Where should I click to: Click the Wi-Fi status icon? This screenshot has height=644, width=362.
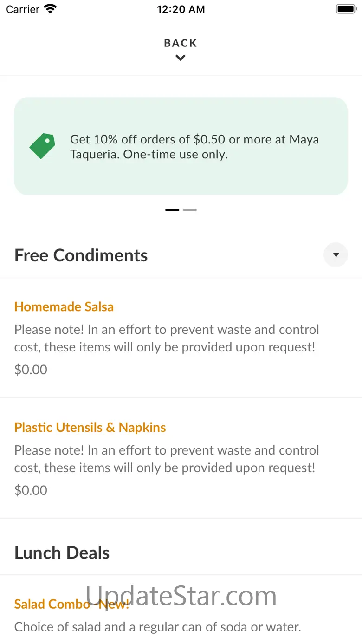coord(50,9)
